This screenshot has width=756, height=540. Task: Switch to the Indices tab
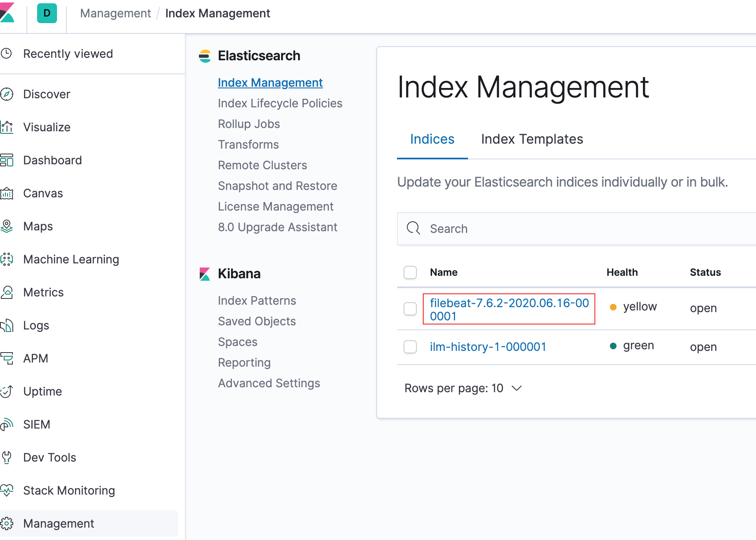click(x=432, y=139)
